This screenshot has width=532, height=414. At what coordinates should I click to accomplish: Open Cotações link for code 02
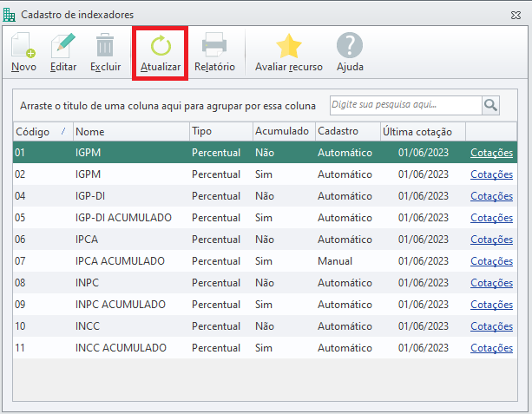(x=491, y=174)
